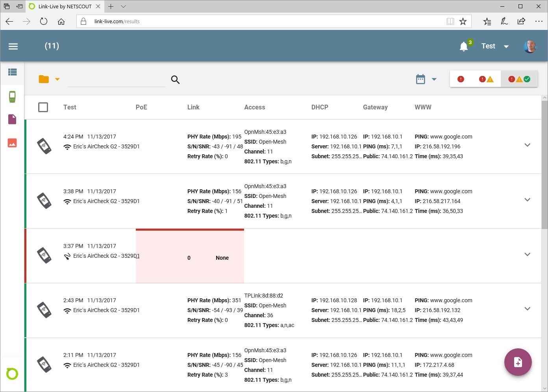Open the hamburger navigation menu
Image resolution: width=548 pixels, height=392 pixels.
point(13,46)
